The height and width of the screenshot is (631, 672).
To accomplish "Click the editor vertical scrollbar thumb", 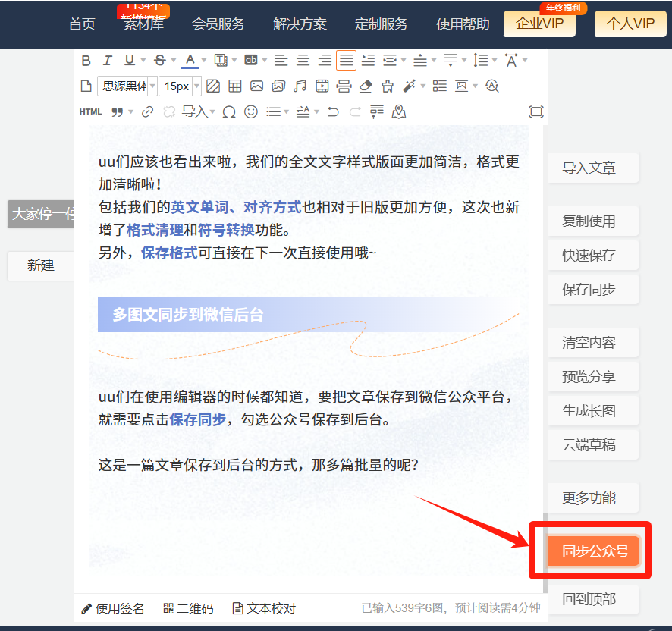I will 545,553.
